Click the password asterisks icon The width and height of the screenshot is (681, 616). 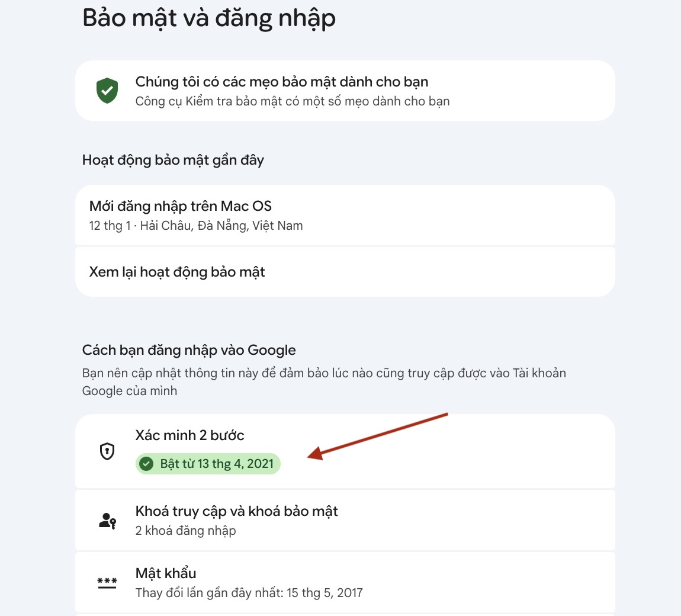107,582
